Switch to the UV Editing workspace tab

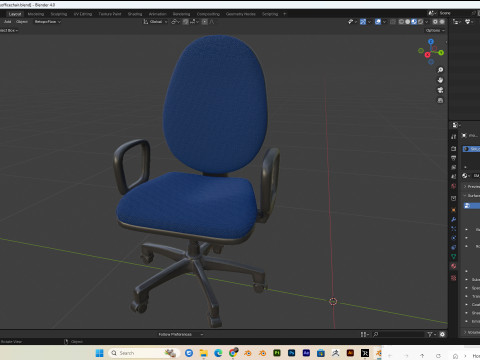[x=83, y=14]
